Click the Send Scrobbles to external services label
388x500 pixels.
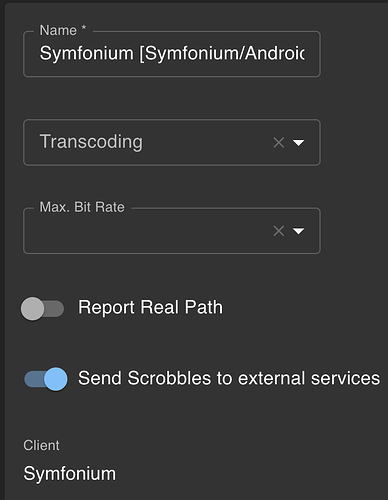click(x=229, y=378)
